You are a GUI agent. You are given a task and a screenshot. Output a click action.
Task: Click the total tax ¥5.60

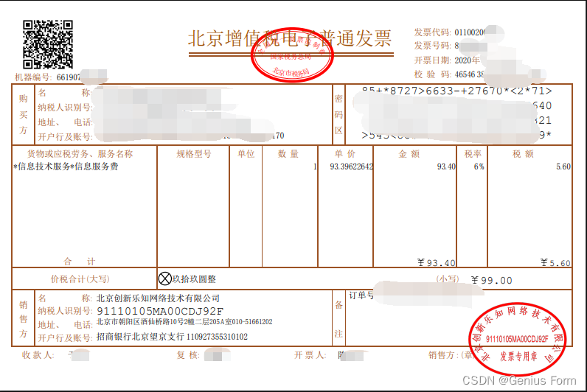(x=555, y=262)
